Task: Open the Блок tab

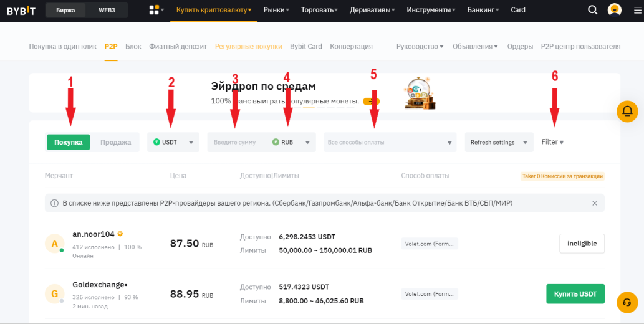Action: click(x=133, y=46)
